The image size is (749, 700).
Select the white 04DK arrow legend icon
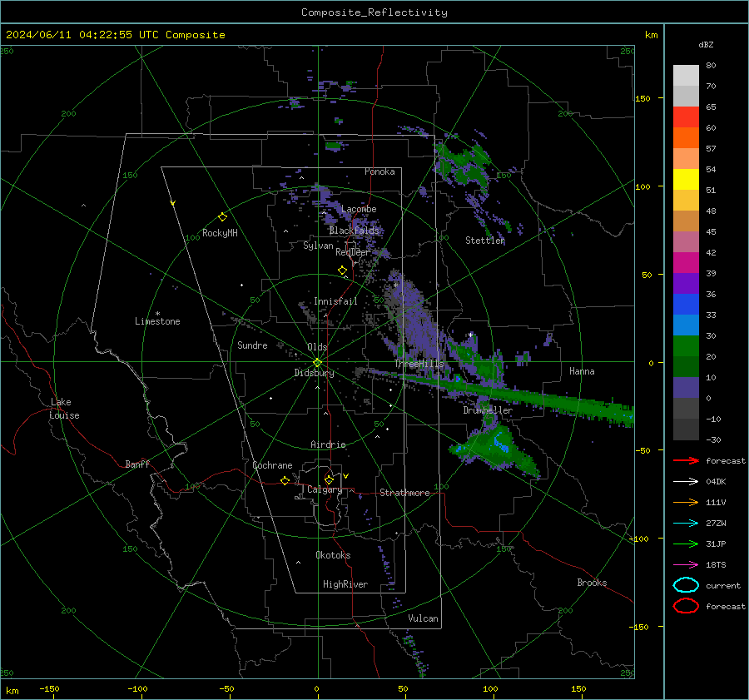pyautogui.click(x=686, y=481)
